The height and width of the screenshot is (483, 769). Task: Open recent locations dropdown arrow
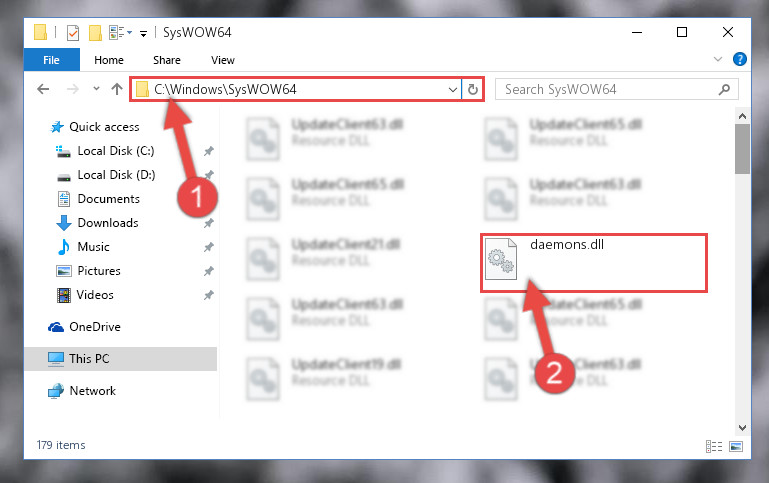pos(96,89)
